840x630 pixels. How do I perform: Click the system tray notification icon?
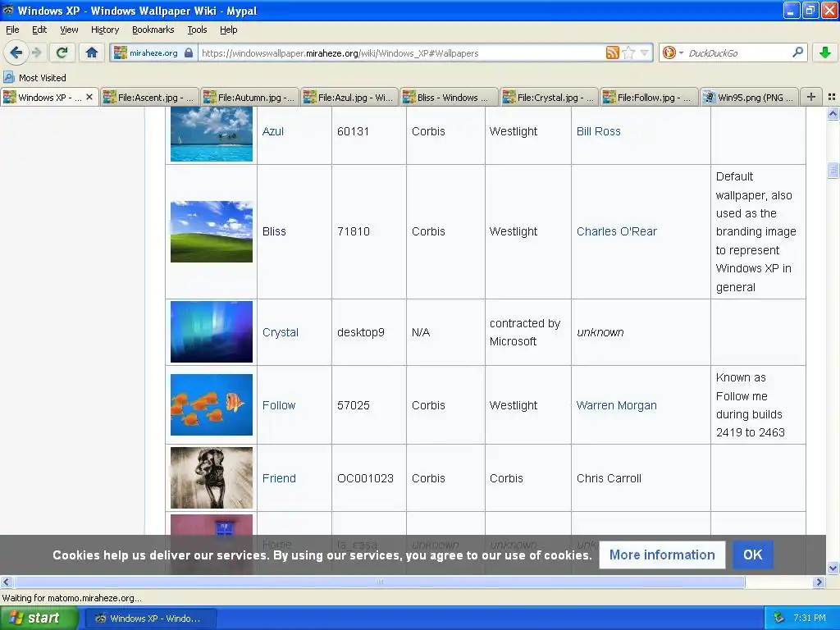pyautogui.click(x=779, y=619)
